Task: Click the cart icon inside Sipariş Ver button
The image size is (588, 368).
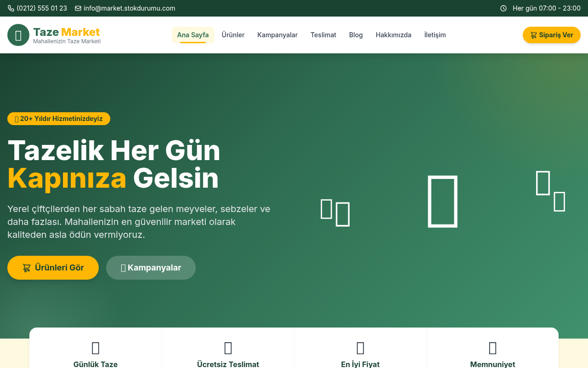Action: point(533,35)
